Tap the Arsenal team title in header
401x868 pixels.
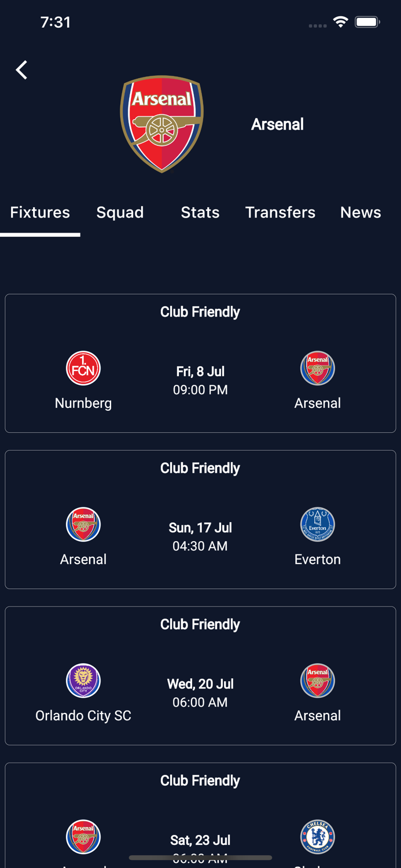coord(277,124)
